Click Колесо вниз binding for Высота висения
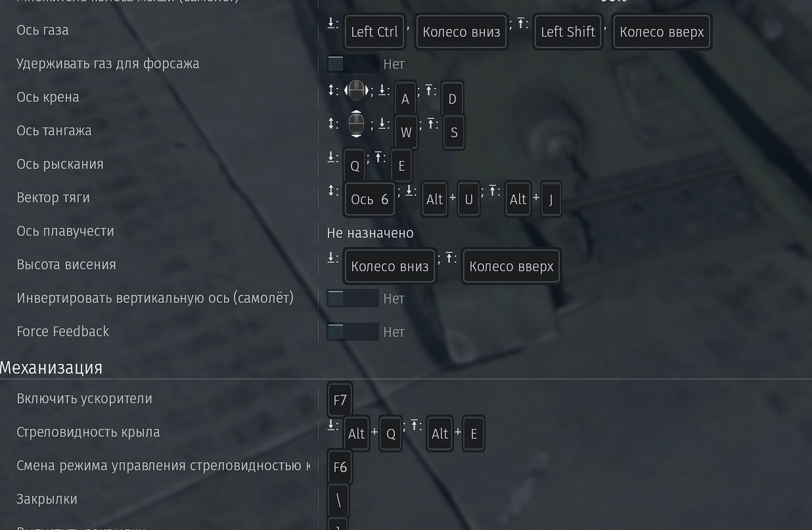Image resolution: width=812 pixels, height=530 pixels. pyautogui.click(x=390, y=267)
